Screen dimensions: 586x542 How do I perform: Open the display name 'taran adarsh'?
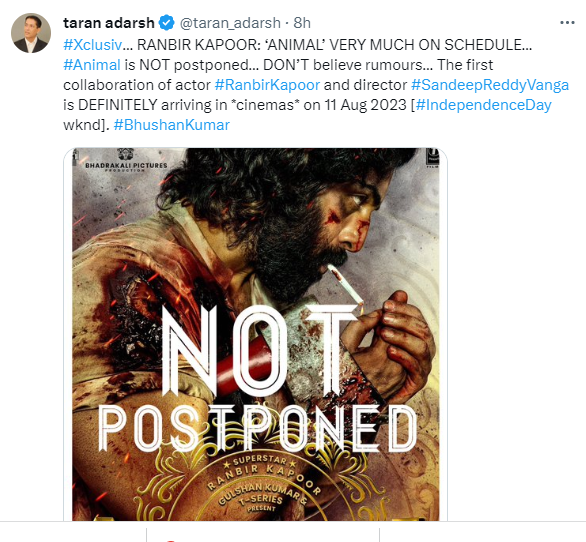point(109,23)
